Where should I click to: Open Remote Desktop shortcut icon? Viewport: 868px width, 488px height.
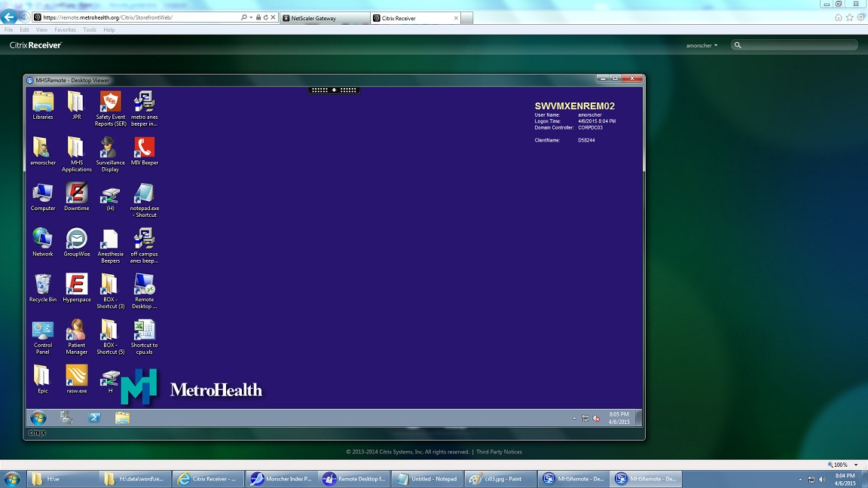(x=144, y=291)
